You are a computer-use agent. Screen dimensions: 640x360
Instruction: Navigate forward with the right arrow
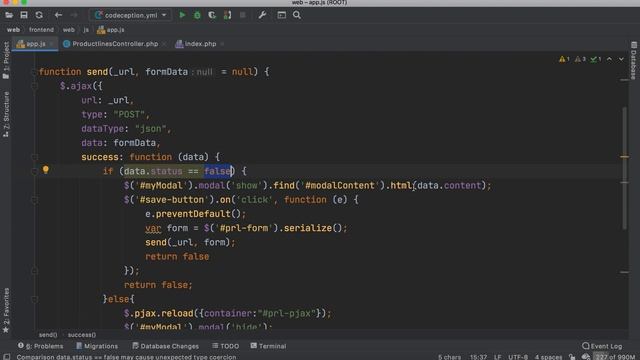coord(74,15)
